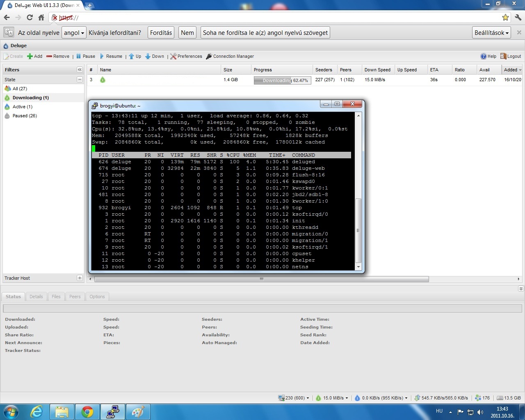Click the DHT nodes 176 status icon
Viewport: 525px width, 420px height.
482,398
